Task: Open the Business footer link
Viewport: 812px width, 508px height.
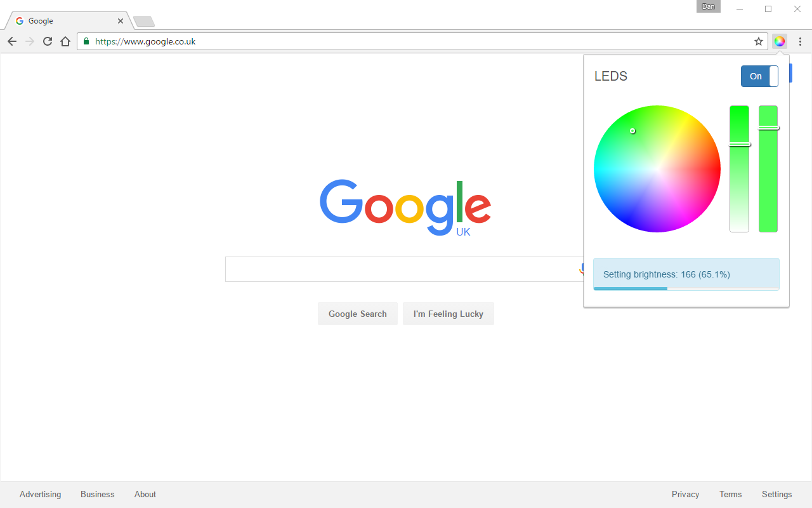Action: click(x=98, y=494)
